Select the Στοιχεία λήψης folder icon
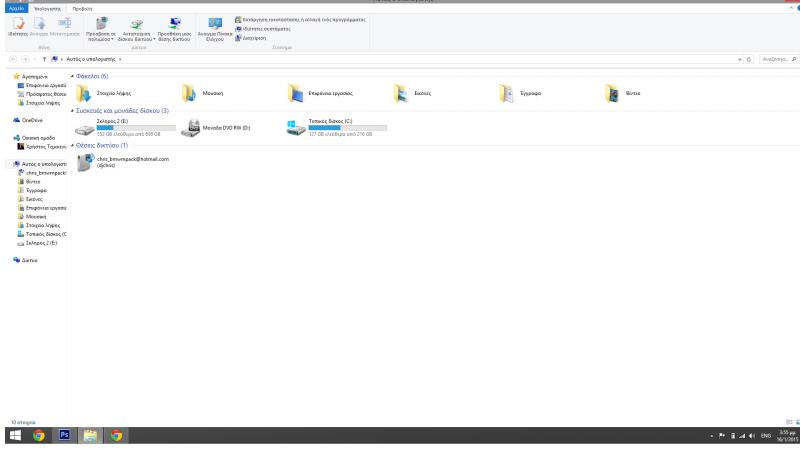 pyautogui.click(x=84, y=93)
